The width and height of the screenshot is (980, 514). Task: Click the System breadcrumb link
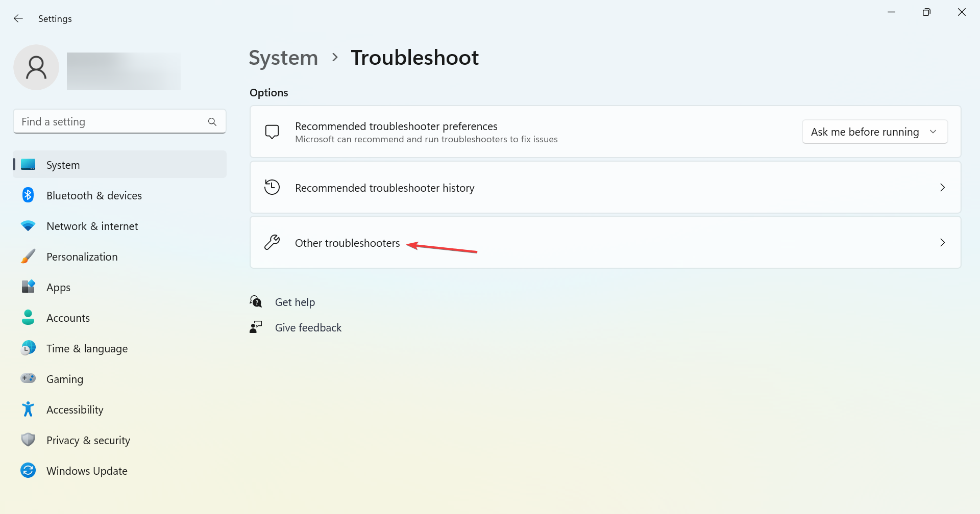[283, 58]
